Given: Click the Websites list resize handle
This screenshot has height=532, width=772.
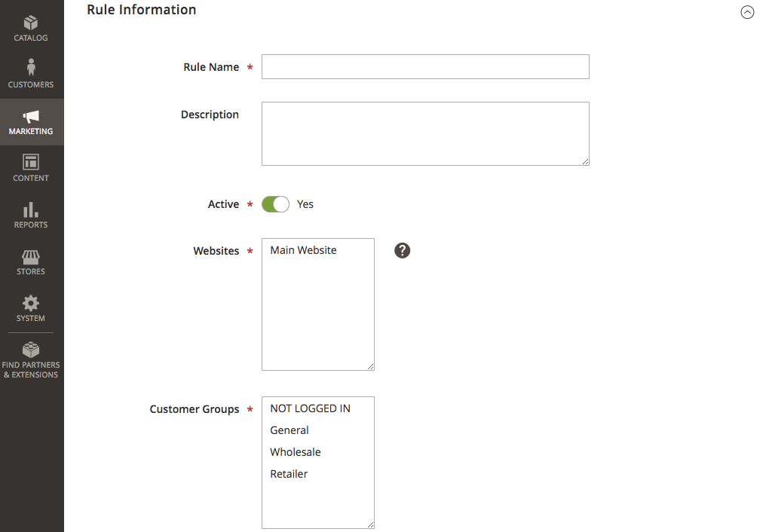Looking at the screenshot, I should pos(370,366).
